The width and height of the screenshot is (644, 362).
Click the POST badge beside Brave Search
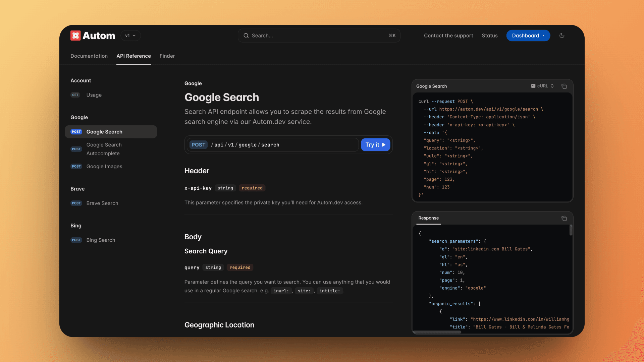coord(76,203)
